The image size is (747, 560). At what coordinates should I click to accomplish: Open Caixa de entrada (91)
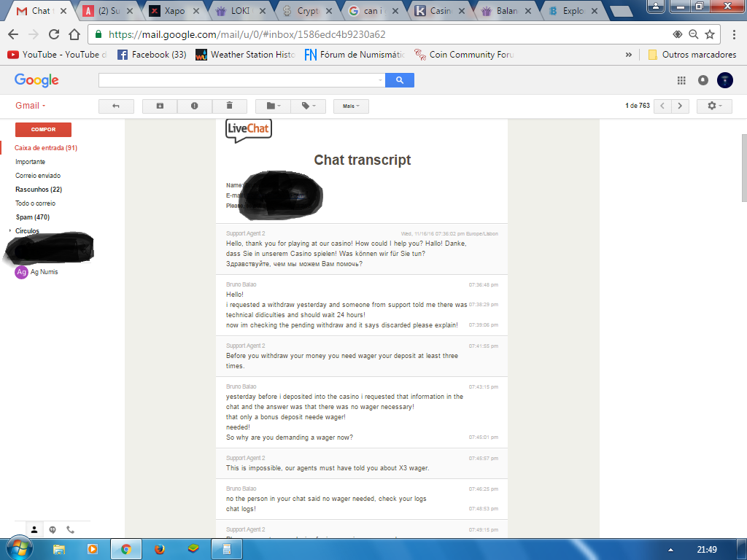(46, 148)
